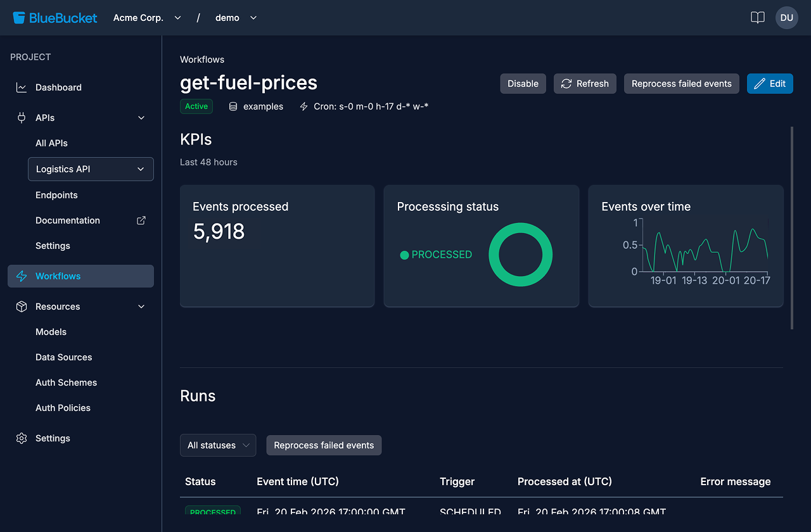
Task: Expand the demo project dropdown
Action: pos(234,18)
